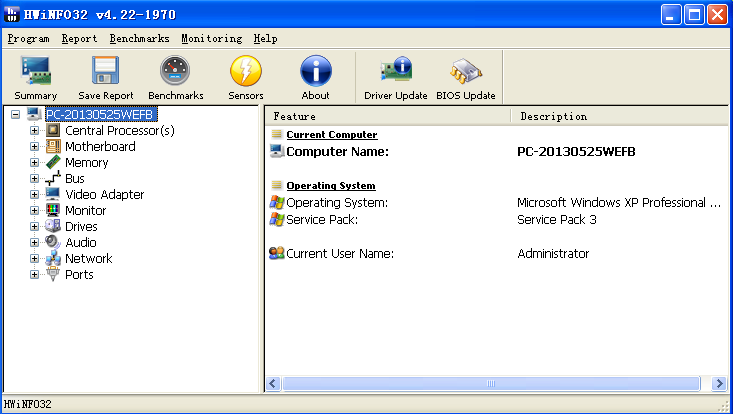The width and height of the screenshot is (733, 414).
Task: Collapse the PC-20130525WEFB root node
Action: click(15, 115)
